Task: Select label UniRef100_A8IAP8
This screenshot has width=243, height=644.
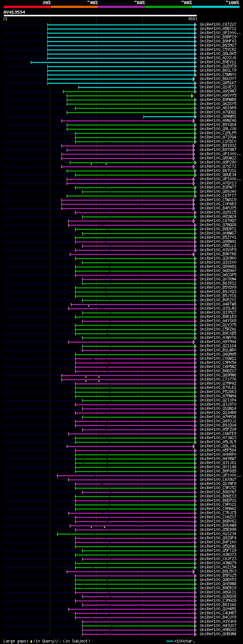Action: point(218,108)
